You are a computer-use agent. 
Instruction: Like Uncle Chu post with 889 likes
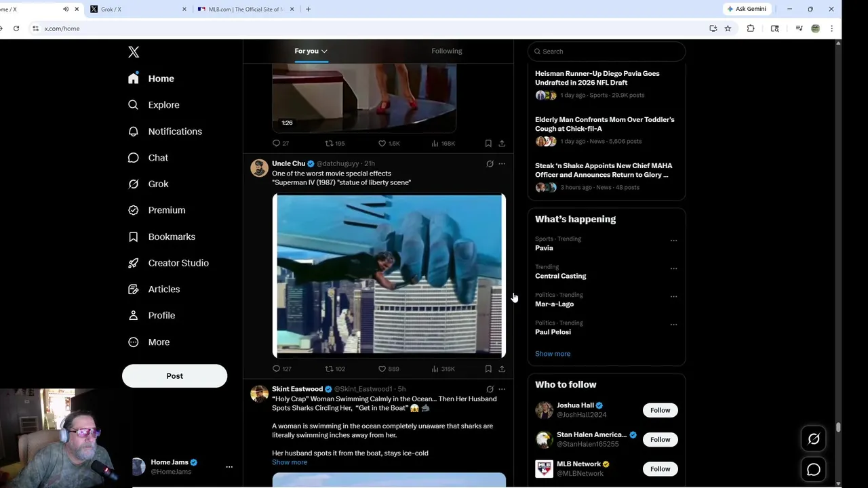pos(389,369)
